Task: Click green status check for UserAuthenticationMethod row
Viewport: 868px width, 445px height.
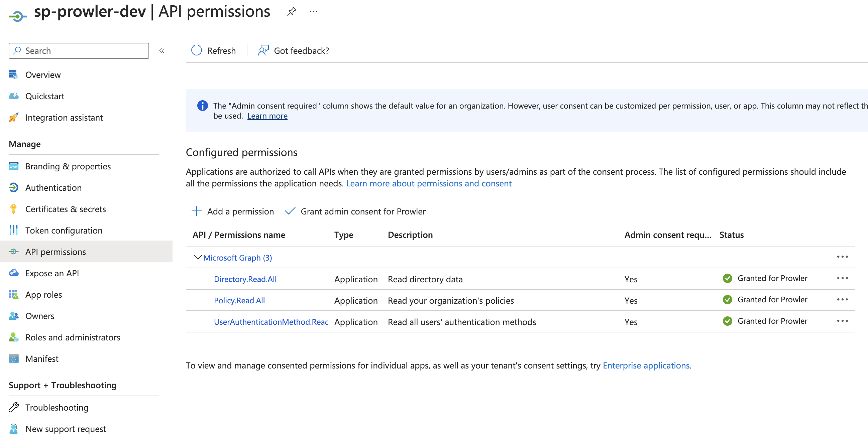Action: (727, 321)
